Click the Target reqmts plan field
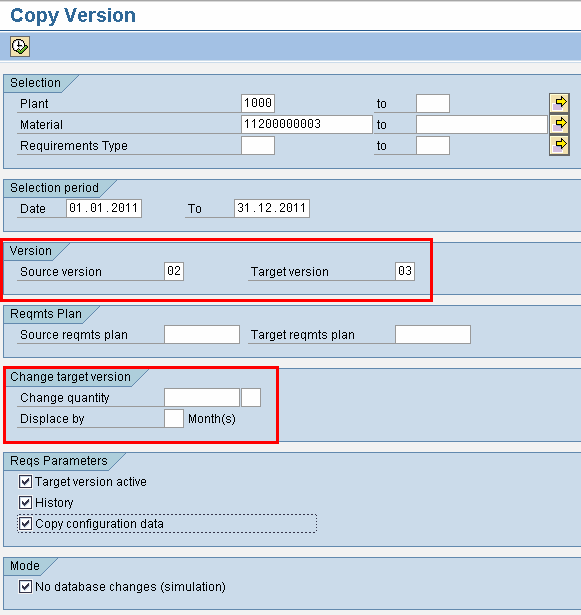 [x=433, y=335]
